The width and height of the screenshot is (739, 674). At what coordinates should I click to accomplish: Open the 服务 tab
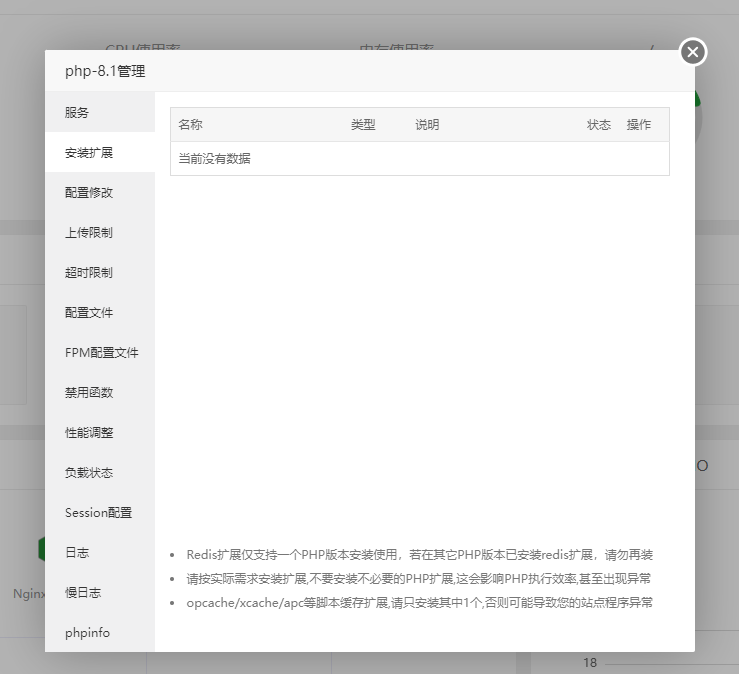click(100, 112)
